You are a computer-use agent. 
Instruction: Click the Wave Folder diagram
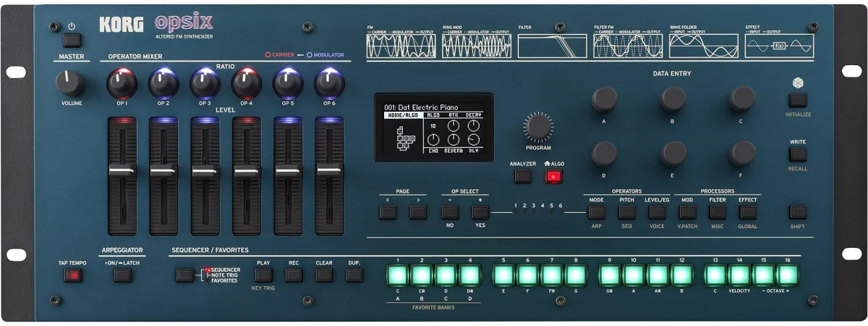(x=703, y=46)
